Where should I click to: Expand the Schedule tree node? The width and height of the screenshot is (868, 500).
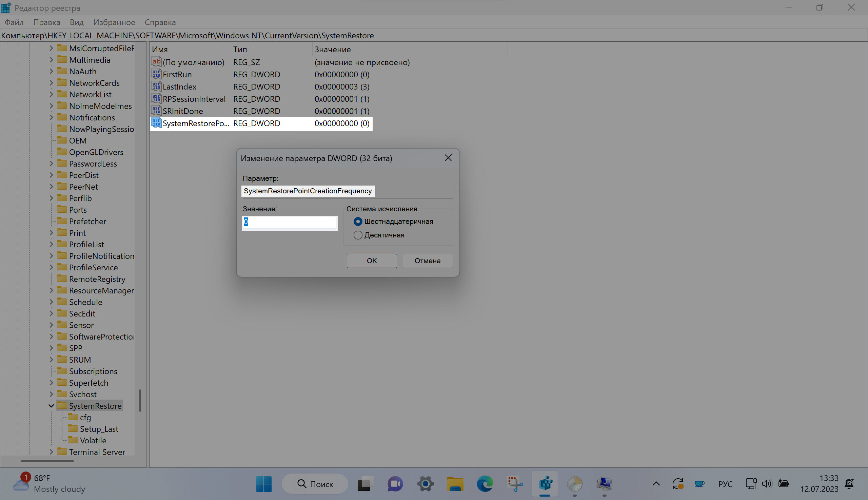coord(51,302)
